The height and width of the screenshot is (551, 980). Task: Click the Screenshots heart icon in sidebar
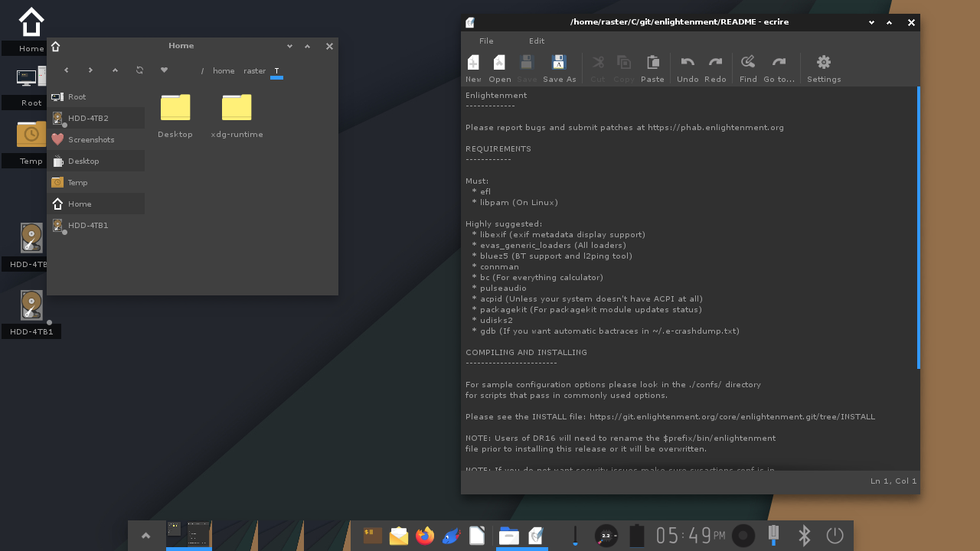(x=57, y=139)
